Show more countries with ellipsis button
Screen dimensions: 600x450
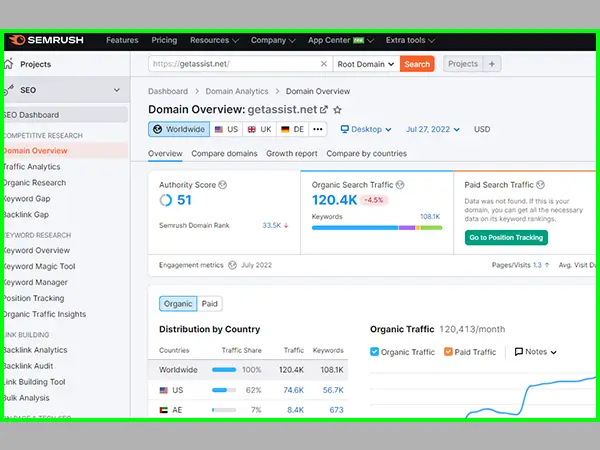[x=318, y=129]
